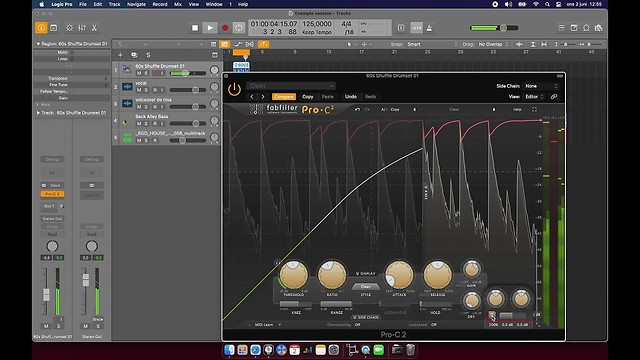Click the Help button in Pro-C 2
Screen dimensions: 640x360
[x=517, y=109]
